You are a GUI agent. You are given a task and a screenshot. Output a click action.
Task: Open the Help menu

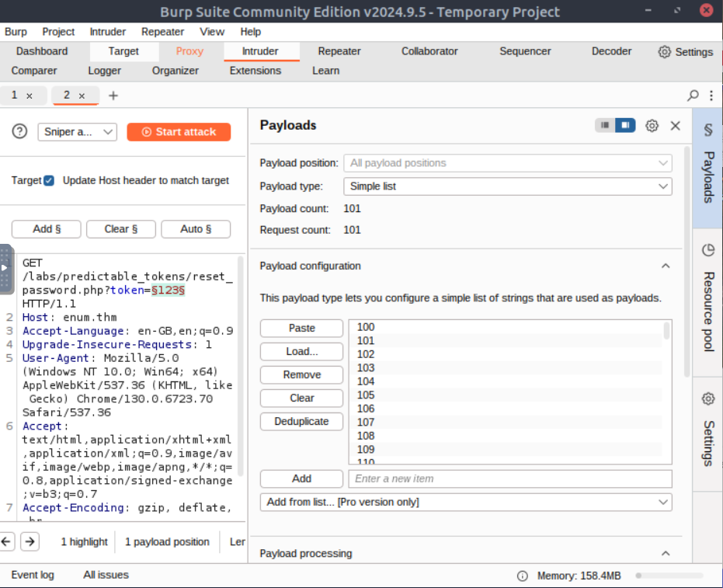(x=250, y=32)
